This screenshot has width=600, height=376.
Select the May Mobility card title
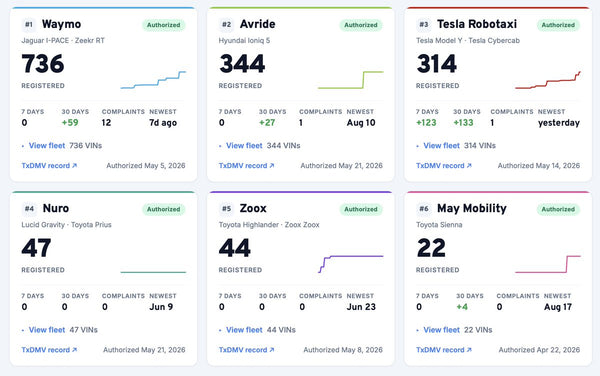[x=472, y=208]
